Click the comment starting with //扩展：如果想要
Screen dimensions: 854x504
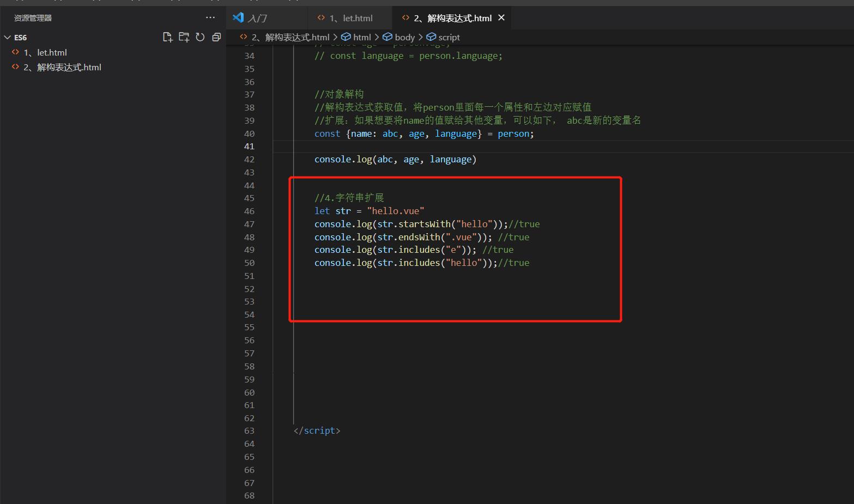tap(477, 120)
